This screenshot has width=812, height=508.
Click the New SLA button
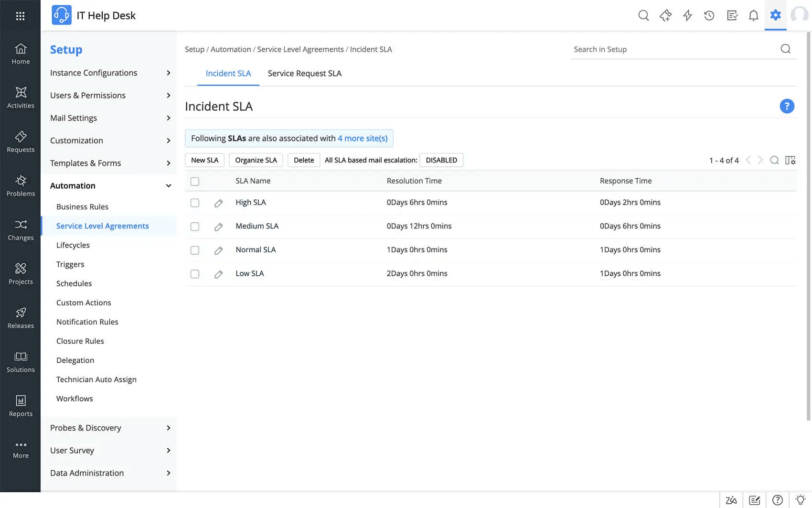[x=204, y=160]
